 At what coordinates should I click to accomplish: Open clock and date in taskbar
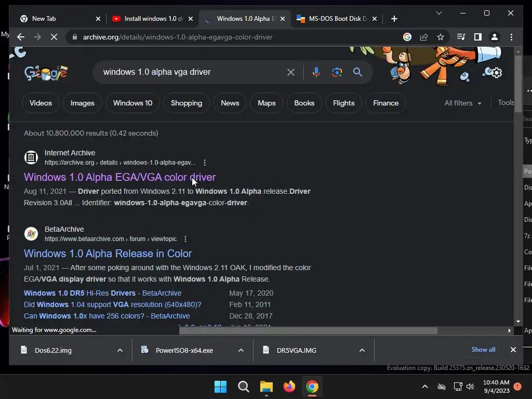(496, 387)
